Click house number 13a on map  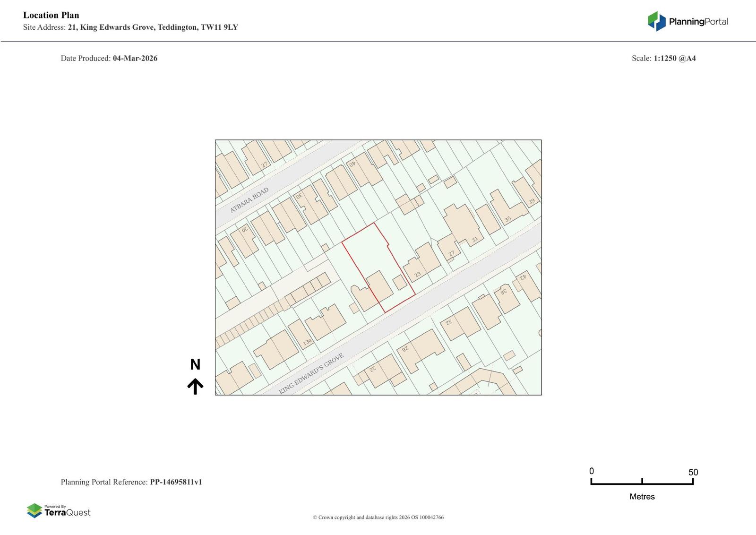coord(307,342)
